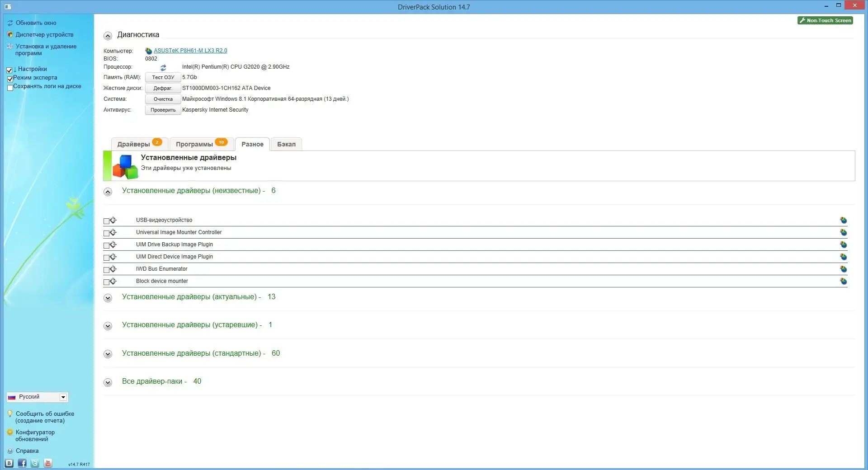The image size is (868, 470).
Task: Select the Block device mounter checkbox
Action: tap(106, 282)
